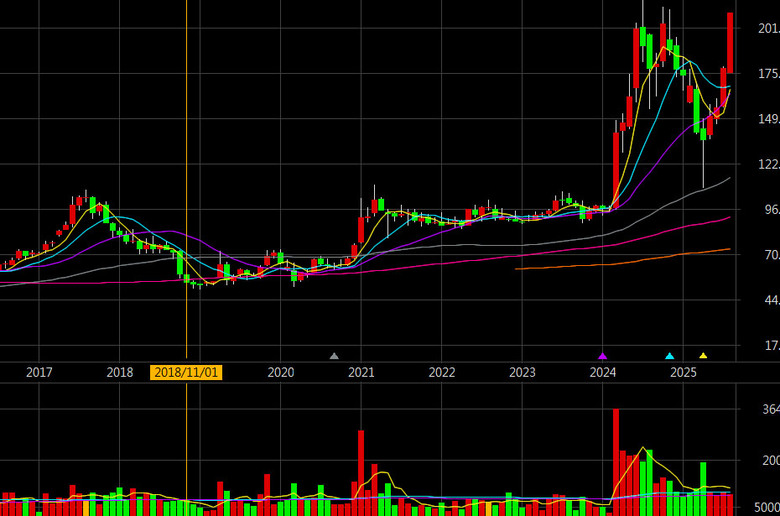Click the orange vertical crosshair line in price chart
This screenshot has width=780, height=516.
[x=187, y=179]
